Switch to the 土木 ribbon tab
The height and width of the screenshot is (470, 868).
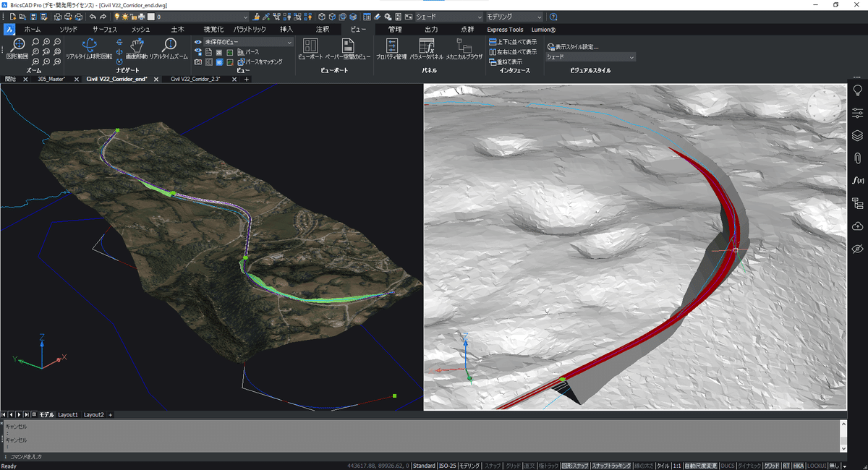tap(177, 30)
